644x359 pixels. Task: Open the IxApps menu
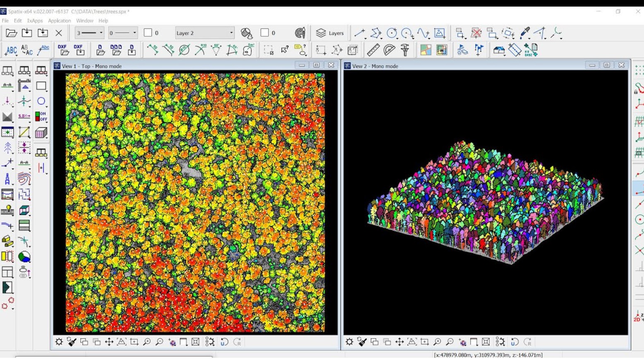35,21
